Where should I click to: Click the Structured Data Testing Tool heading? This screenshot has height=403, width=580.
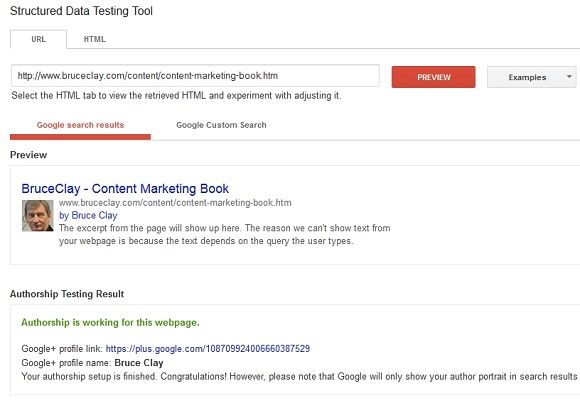pos(81,11)
